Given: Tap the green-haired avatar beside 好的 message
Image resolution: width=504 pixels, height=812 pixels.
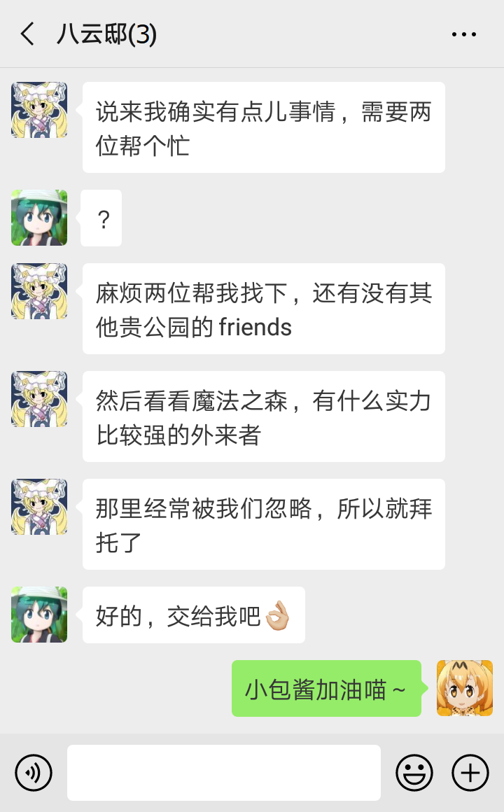Looking at the screenshot, I should [39, 615].
